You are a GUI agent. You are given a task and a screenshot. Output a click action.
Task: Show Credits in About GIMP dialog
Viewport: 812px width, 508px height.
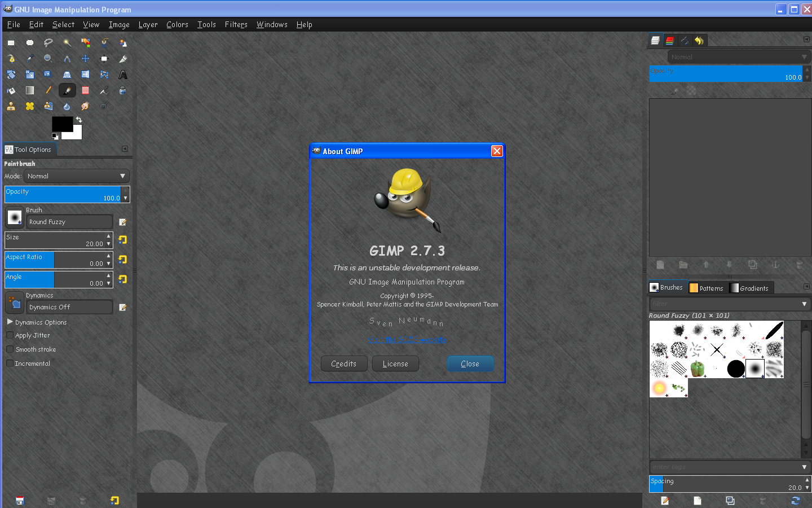coord(344,364)
